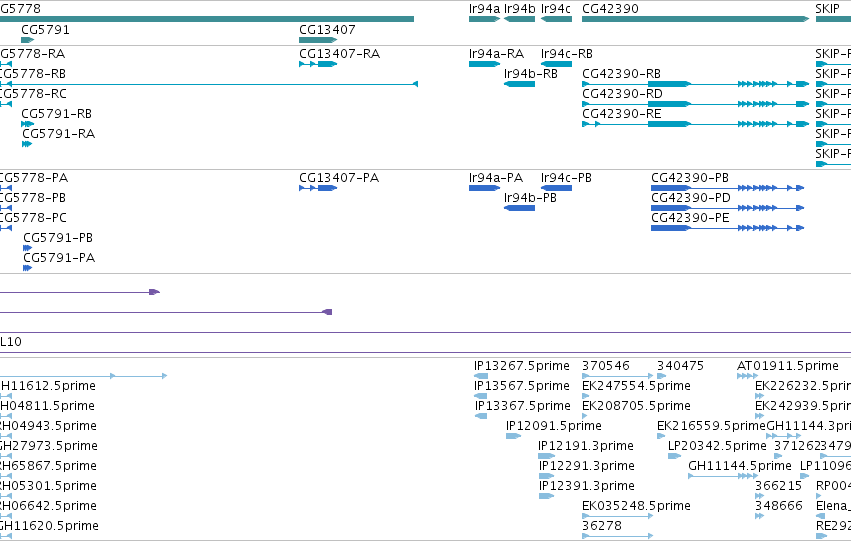Viewport: 851px width, 541px height.
Task: Select EST IP13367.5prime
Action: (523, 406)
